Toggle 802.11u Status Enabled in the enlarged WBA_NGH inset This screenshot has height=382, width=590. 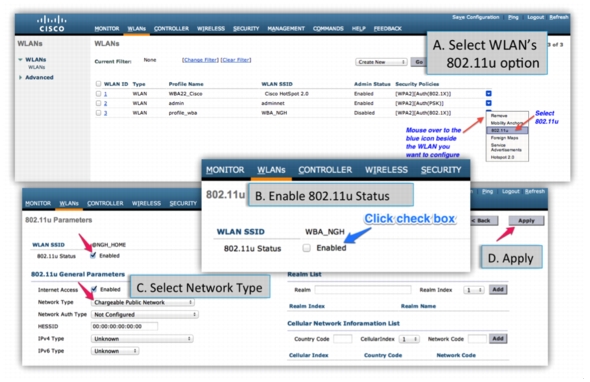(307, 248)
